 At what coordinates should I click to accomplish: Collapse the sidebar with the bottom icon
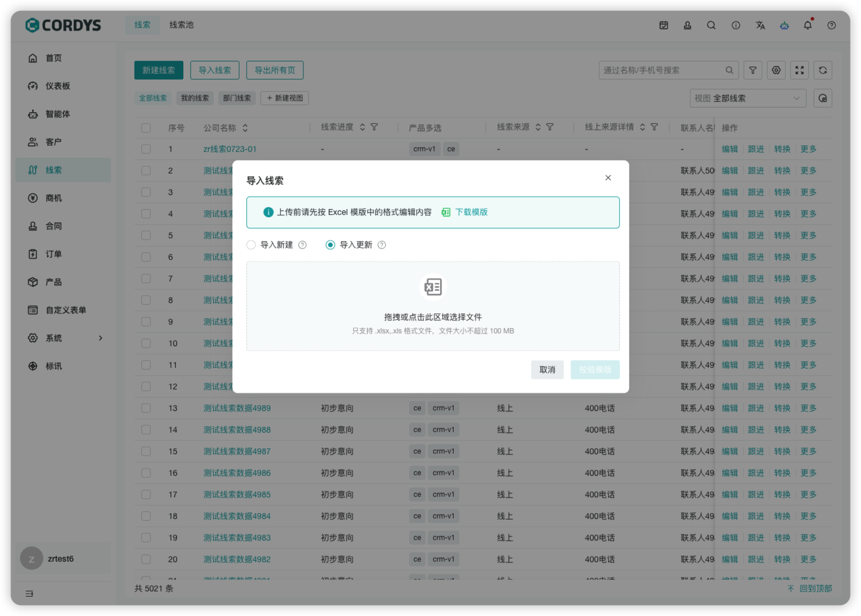click(x=30, y=594)
